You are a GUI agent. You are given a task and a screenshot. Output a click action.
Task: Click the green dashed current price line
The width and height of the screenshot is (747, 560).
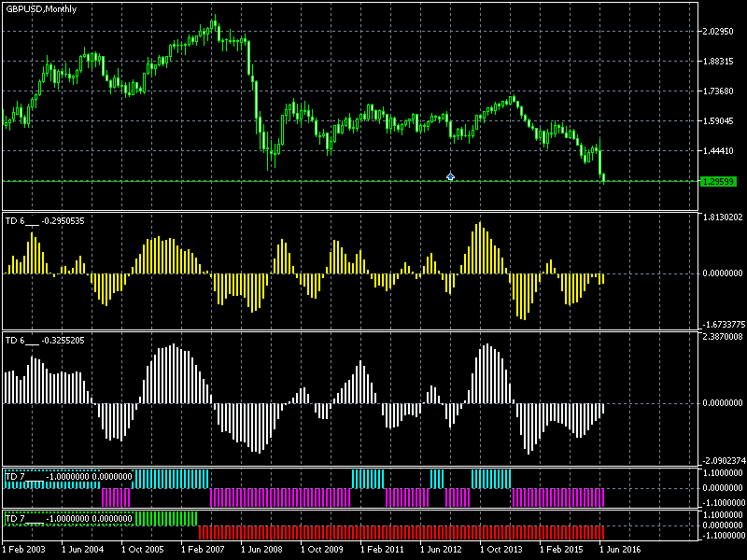coord(280,181)
